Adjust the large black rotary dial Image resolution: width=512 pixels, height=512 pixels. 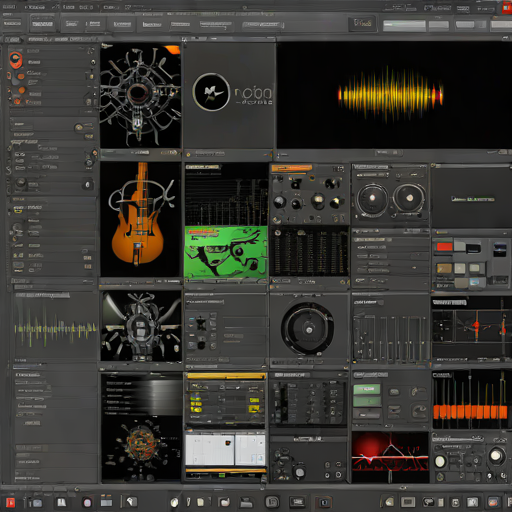click(x=308, y=328)
